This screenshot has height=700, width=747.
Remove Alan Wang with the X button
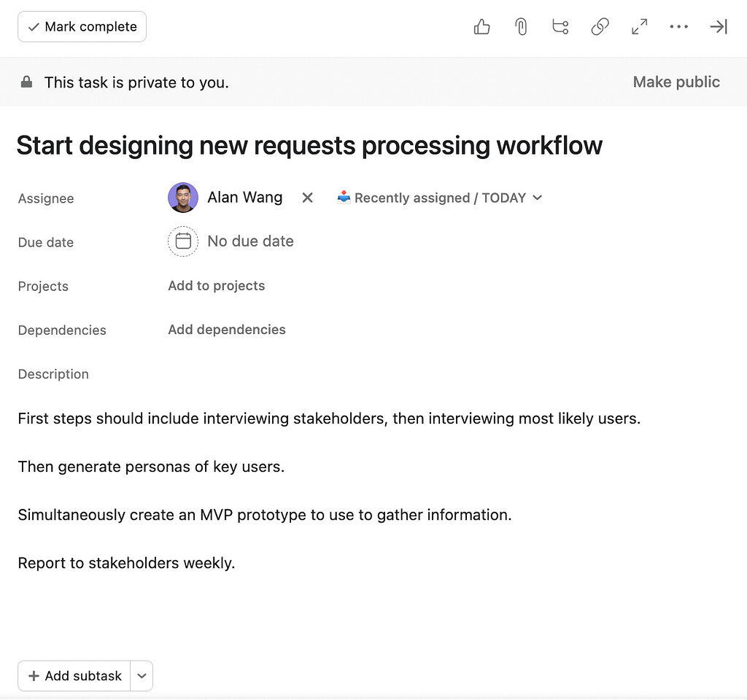307,197
